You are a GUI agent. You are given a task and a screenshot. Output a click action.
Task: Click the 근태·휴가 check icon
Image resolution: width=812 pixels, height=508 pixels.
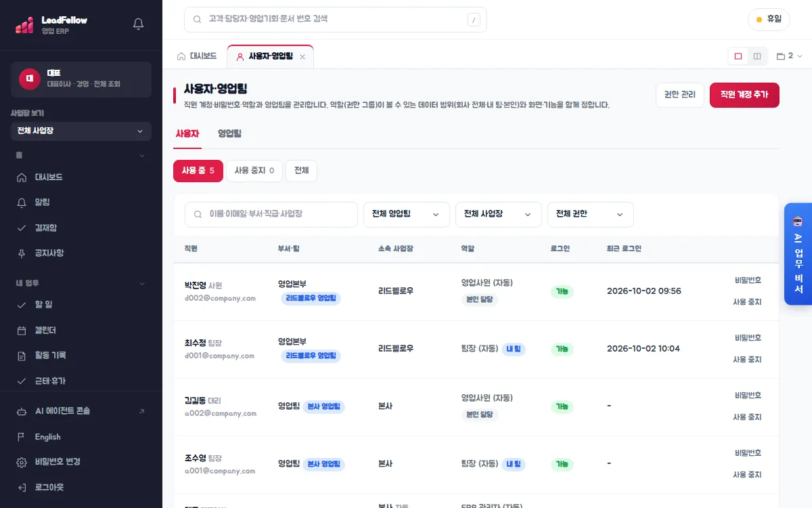22,381
